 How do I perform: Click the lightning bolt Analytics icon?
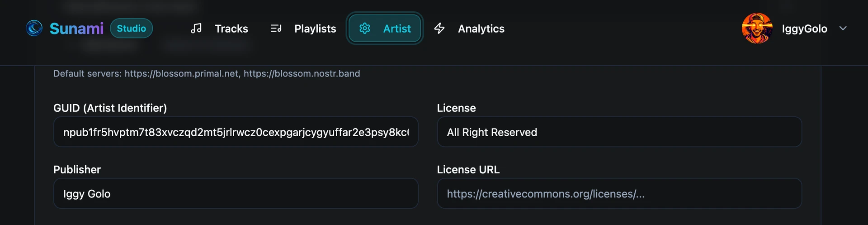pyautogui.click(x=439, y=29)
